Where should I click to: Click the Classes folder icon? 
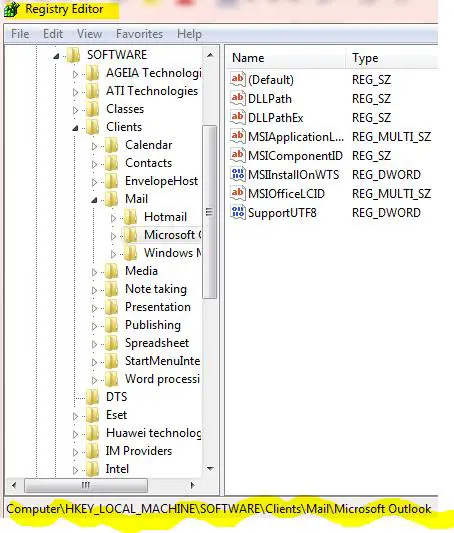click(92, 109)
